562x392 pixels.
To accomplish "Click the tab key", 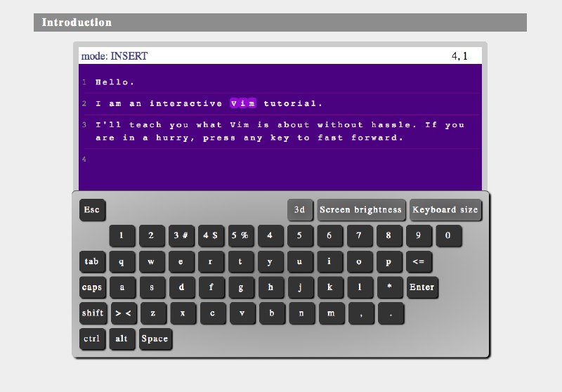I will [x=92, y=261].
